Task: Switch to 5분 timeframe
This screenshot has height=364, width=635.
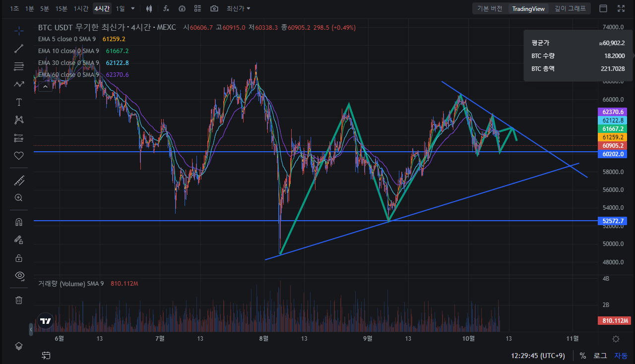Action: pos(45,8)
